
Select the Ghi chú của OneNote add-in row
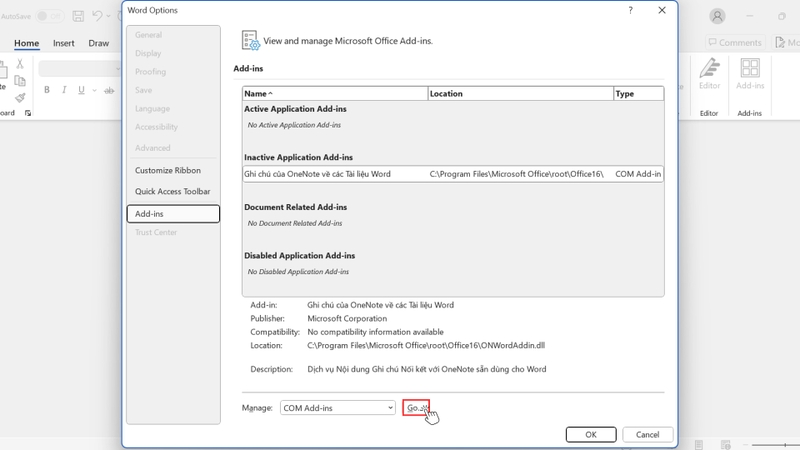453,174
